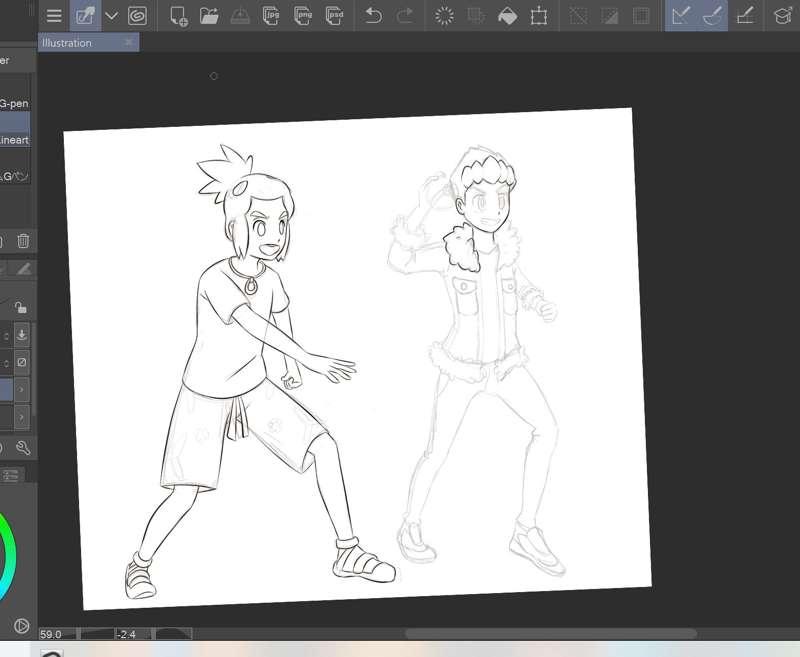Click the Clear icon with dotted circle
The width and height of the screenshot is (800, 657).
(444, 16)
